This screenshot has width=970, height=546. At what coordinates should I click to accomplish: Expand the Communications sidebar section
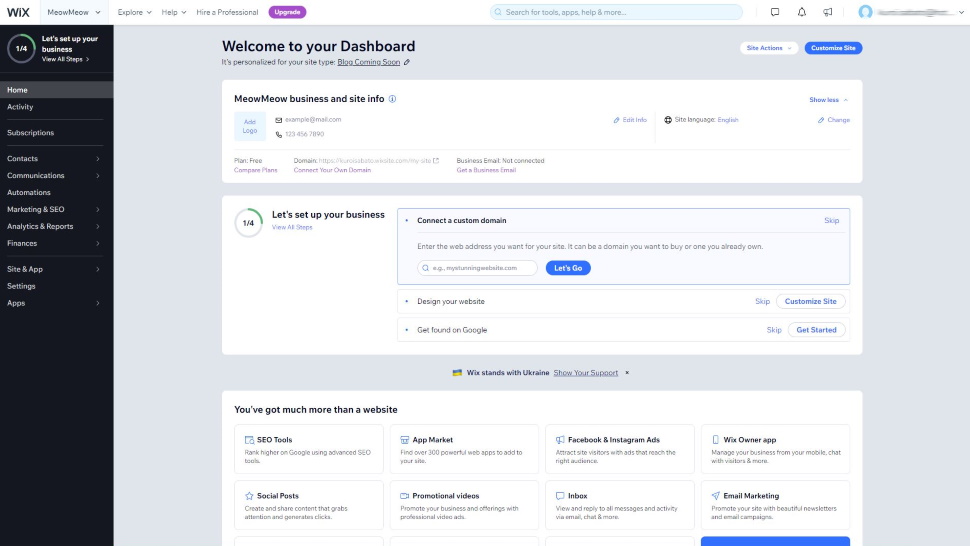(56, 176)
